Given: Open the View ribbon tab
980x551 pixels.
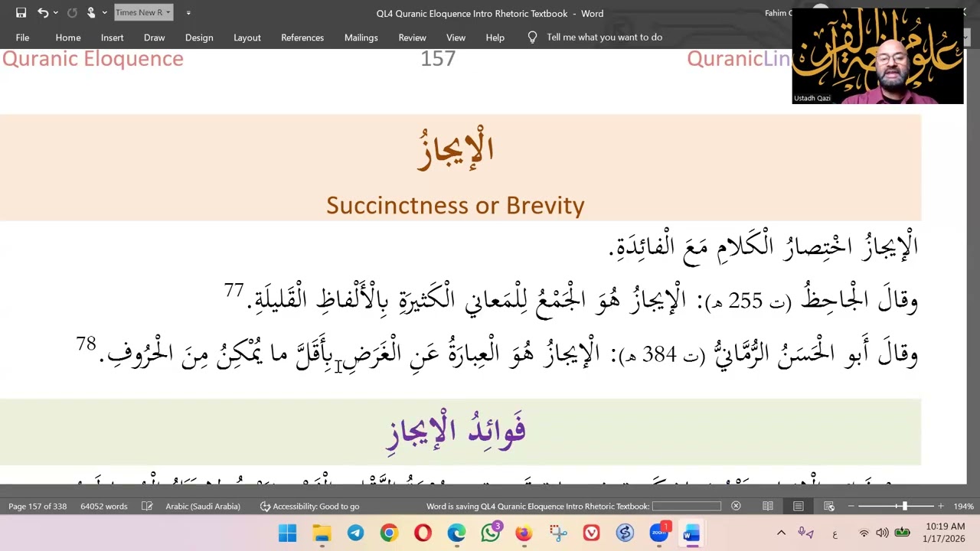Looking at the screenshot, I should click(456, 37).
